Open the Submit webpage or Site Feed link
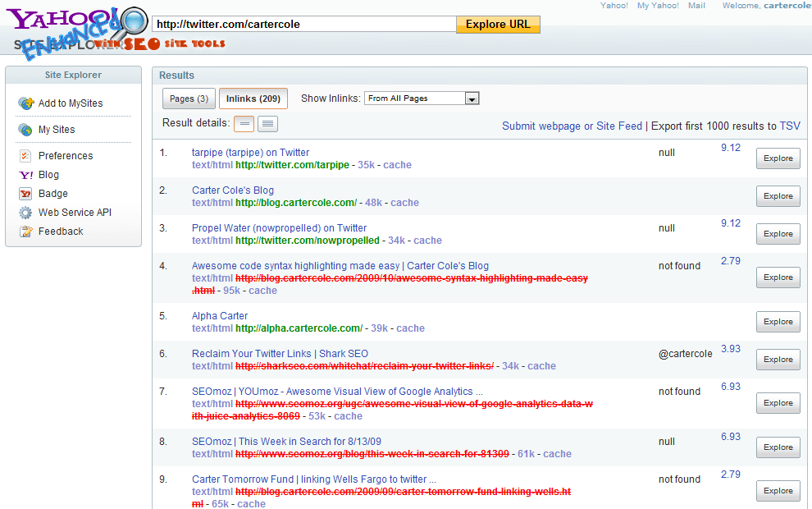The height and width of the screenshot is (509, 812). point(572,126)
